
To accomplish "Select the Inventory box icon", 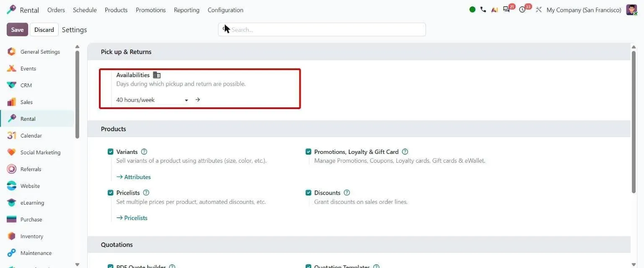I will click(x=12, y=236).
